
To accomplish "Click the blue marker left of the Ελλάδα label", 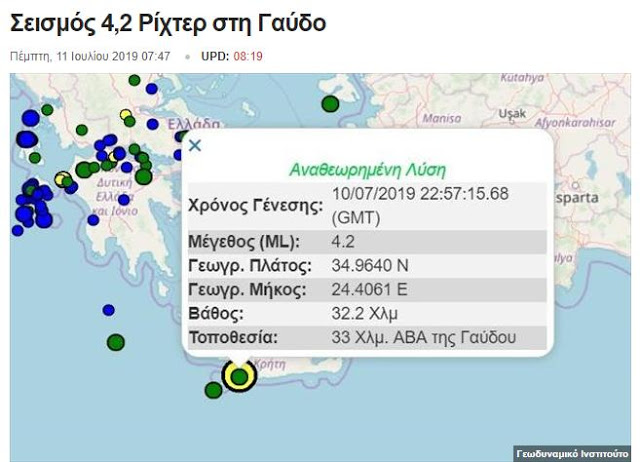I will click(x=153, y=124).
